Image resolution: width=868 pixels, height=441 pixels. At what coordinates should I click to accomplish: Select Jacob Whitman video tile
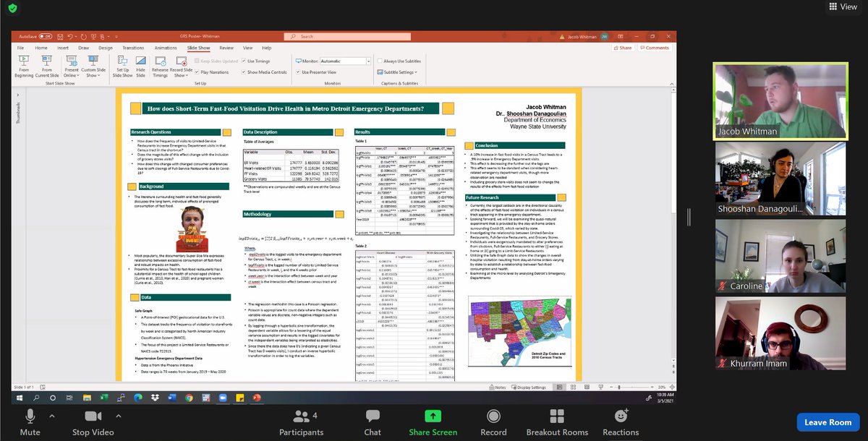point(780,100)
